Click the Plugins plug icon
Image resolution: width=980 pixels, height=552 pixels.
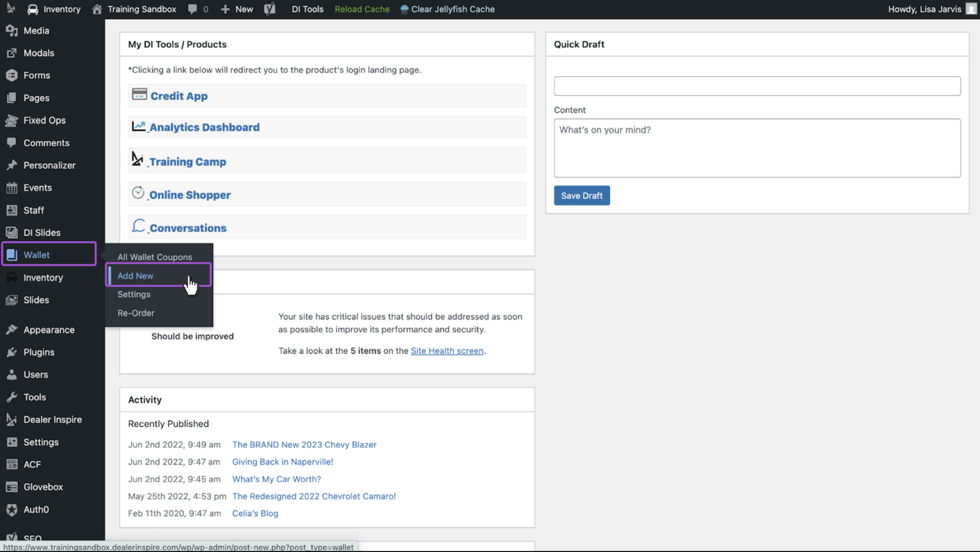point(12,352)
